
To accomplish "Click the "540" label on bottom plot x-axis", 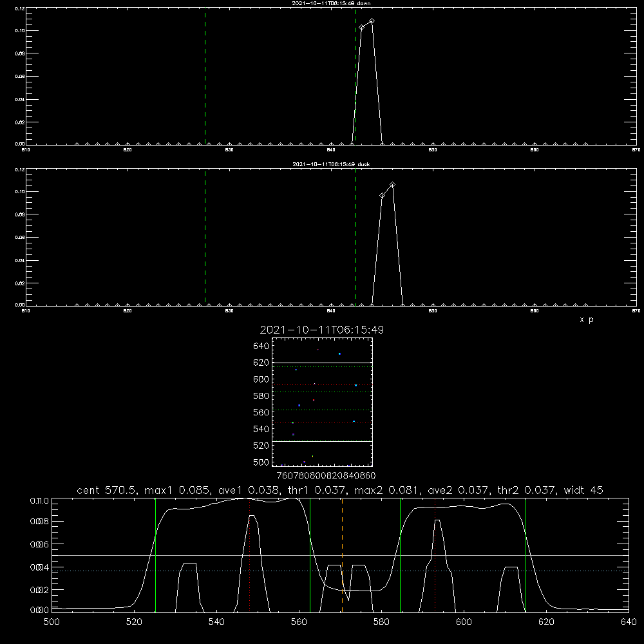I will pyautogui.click(x=216, y=622).
